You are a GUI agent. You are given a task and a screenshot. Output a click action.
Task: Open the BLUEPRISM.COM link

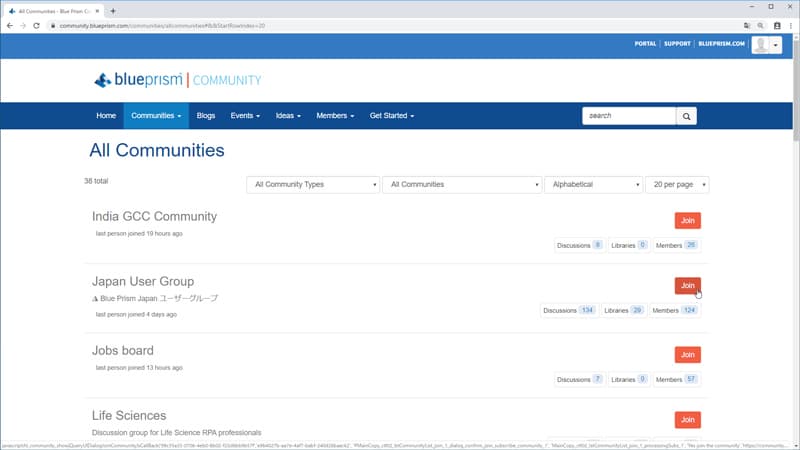(721, 44)
